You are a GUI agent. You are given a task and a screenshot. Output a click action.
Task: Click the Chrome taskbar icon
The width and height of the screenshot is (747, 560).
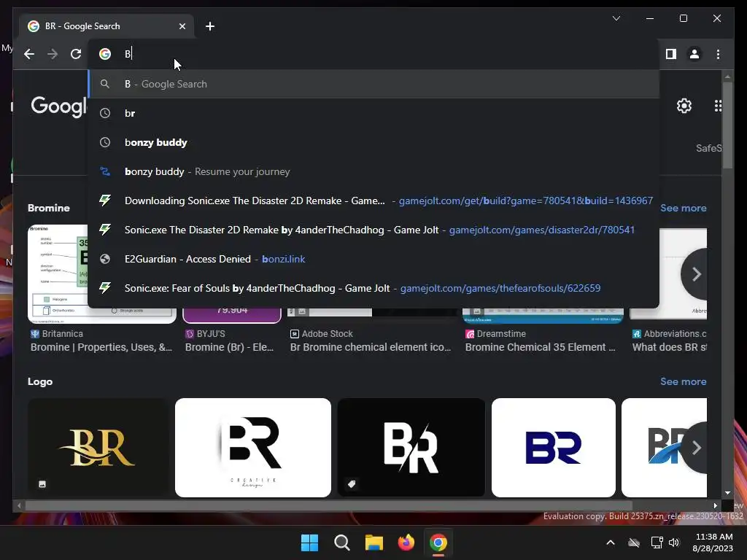pyautogui.click(x=438, y=542)
